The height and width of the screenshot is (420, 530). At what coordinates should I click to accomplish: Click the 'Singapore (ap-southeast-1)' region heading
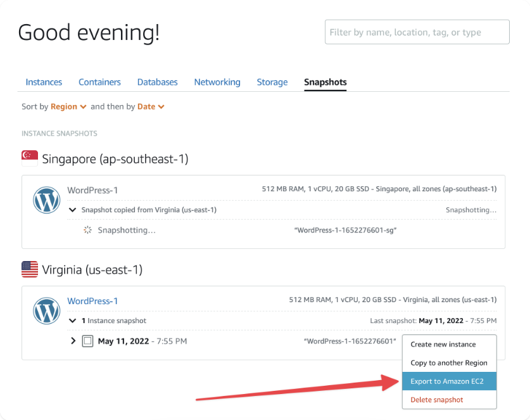[115, 159]
